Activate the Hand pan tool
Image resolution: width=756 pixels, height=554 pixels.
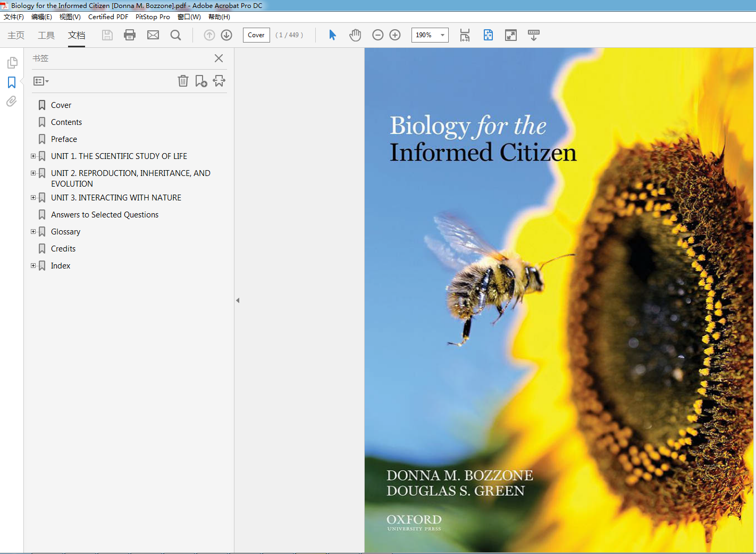(355, 35)
